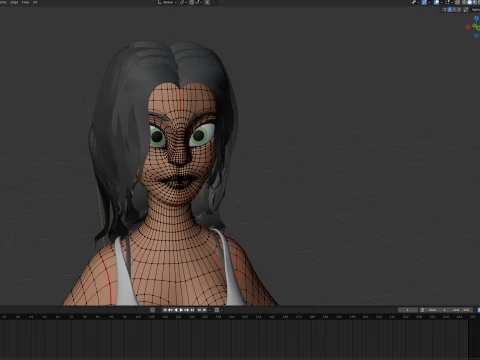Click the End frame field
The width and height of the screenshot is (480, 360).
[x=461, y=310]
